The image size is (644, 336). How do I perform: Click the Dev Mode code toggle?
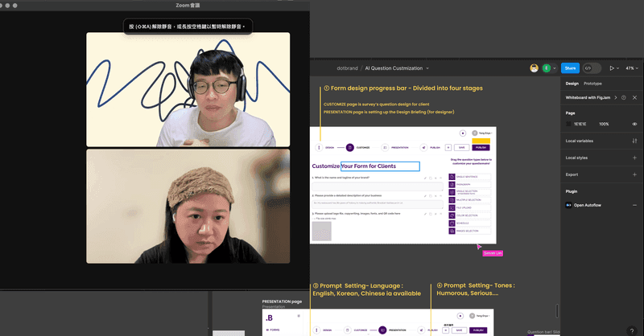[592, 68]
